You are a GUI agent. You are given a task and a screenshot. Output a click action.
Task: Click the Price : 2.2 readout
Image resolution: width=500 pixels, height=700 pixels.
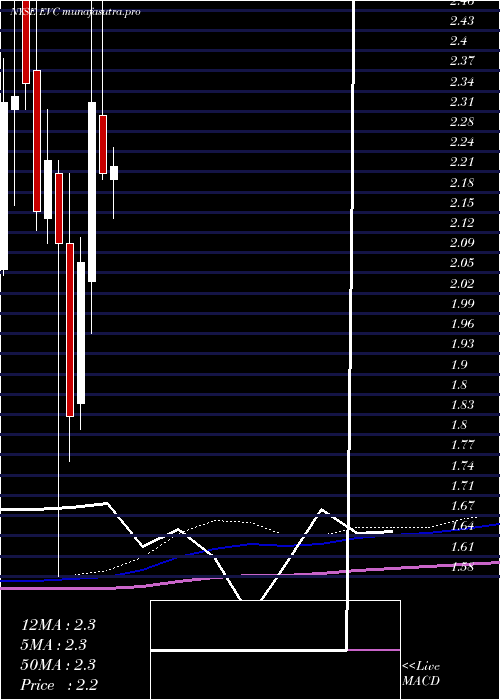coord(58,685)
